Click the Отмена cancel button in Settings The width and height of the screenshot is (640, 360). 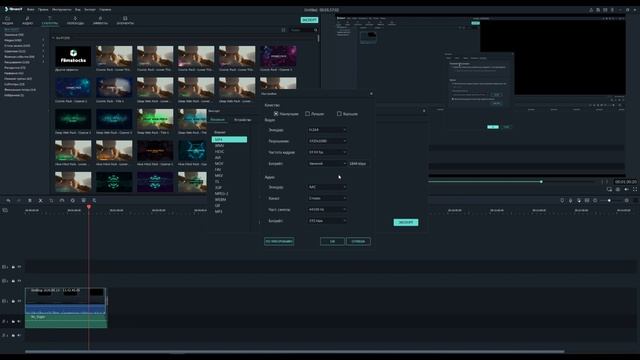coord(358,241)
